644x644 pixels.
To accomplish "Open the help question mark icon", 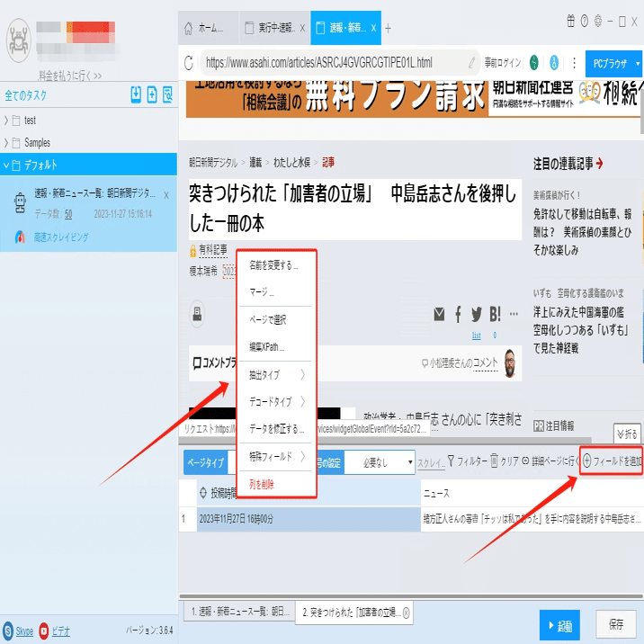I will click(584, 21).
